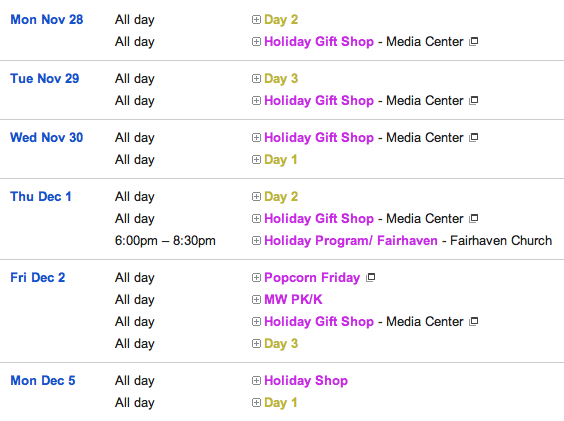Open map icon beside Tue Nov 29 Holiday Gift Shop

tap(474, 100)
